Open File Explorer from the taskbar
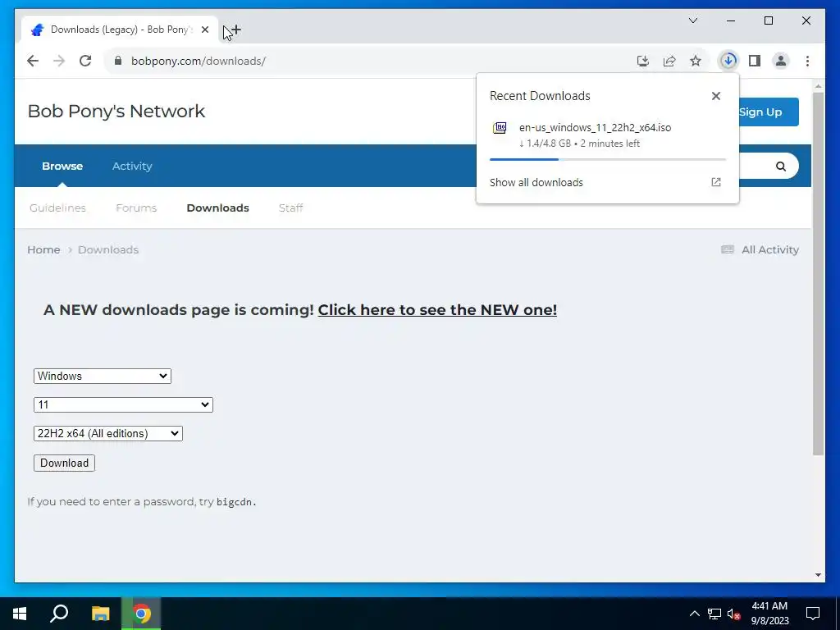This screenshot has width=840, height=630. pyautogui.click(x=100, y=614)
